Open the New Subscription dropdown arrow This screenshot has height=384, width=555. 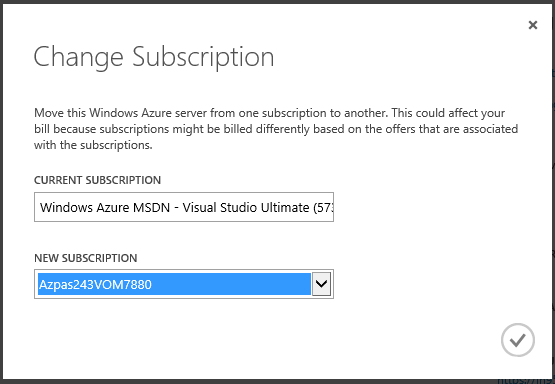coord(321,283)
